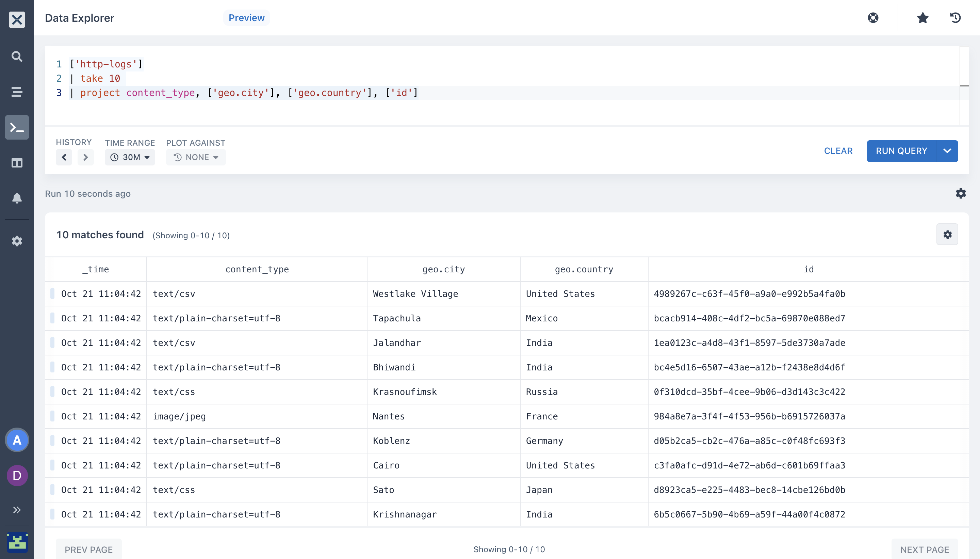Screen dimensions: 980x559
Task: Open the notifications bell
Action: (17, 198)
